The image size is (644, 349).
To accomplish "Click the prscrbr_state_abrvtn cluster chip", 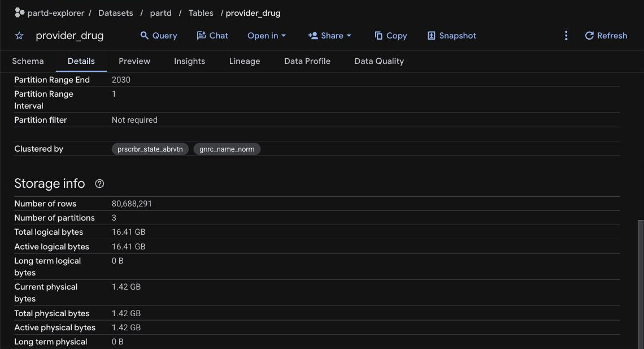I will 150,149.
